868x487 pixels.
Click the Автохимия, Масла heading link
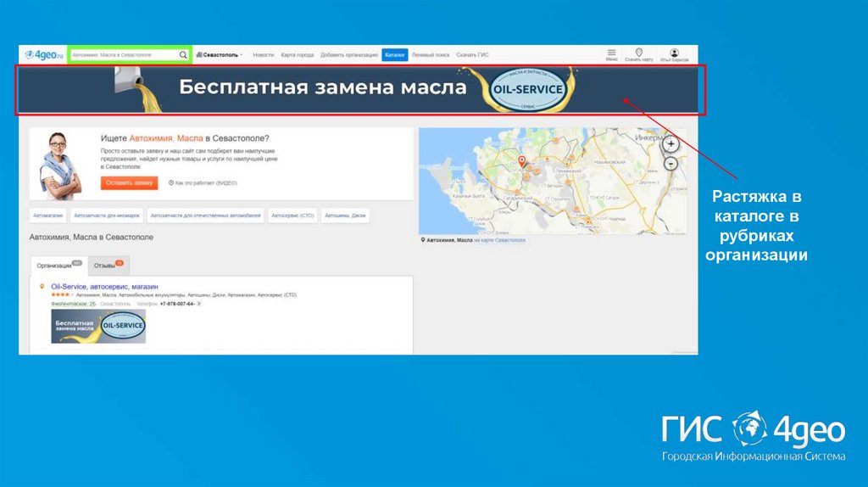click(166, 138)
